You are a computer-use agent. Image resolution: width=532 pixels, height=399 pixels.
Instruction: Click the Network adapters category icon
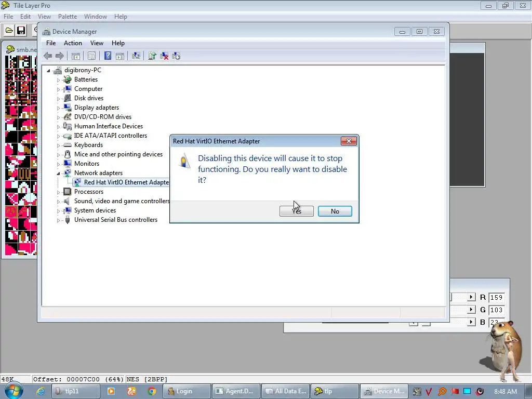68,173
